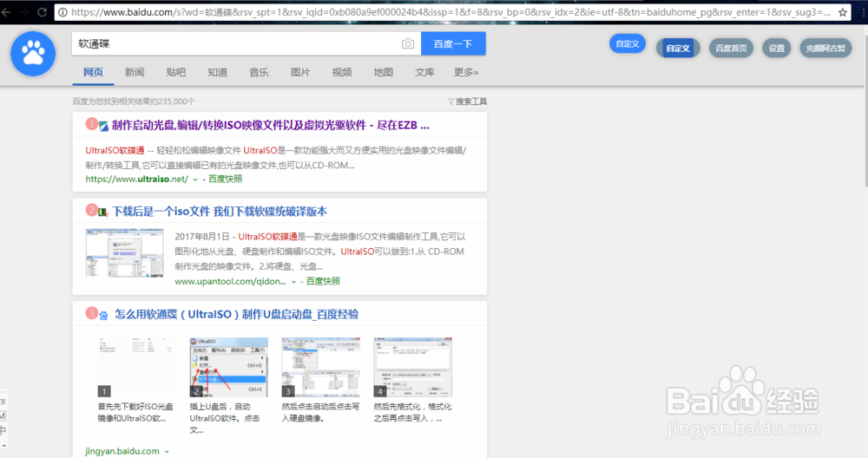Click favicon beside second result title

point(103,213)
